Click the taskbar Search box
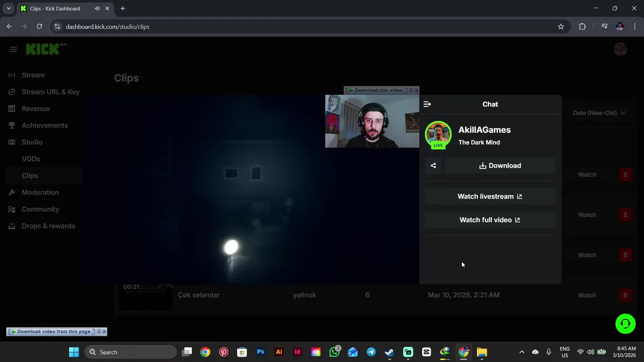The height and width of the screenshot is (362, 644). point(131,352)
